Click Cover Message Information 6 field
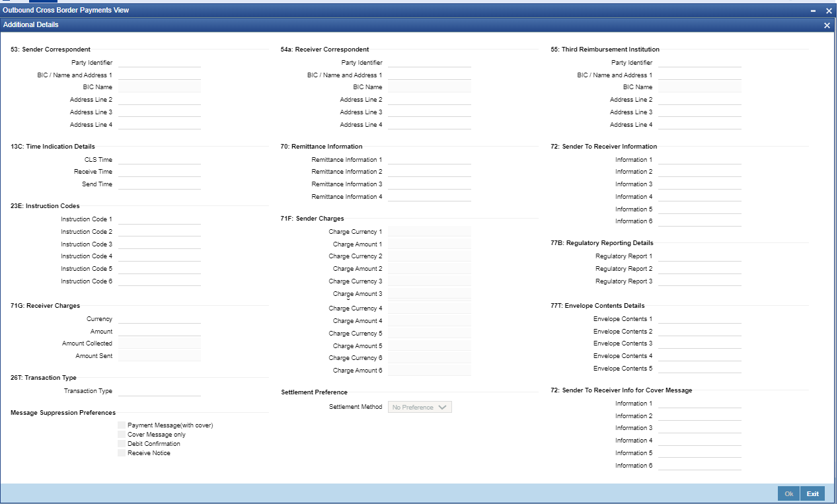838x504 pixels. [x=700, y=465]
